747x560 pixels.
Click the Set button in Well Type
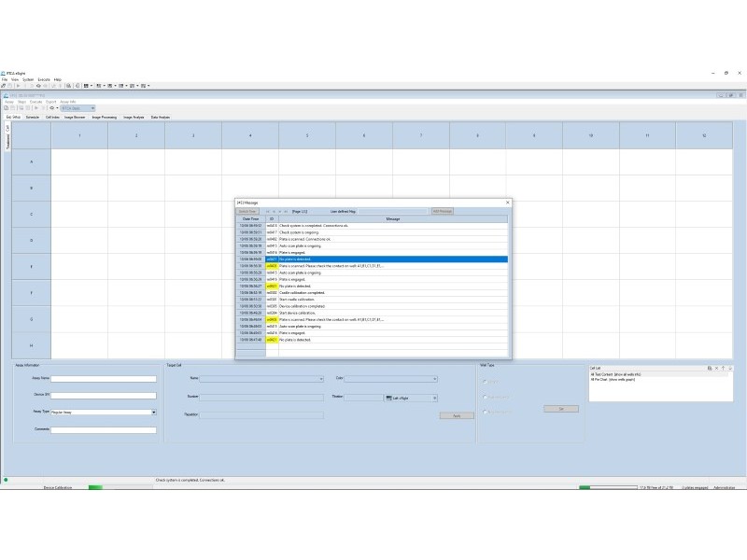pos(561,409)
